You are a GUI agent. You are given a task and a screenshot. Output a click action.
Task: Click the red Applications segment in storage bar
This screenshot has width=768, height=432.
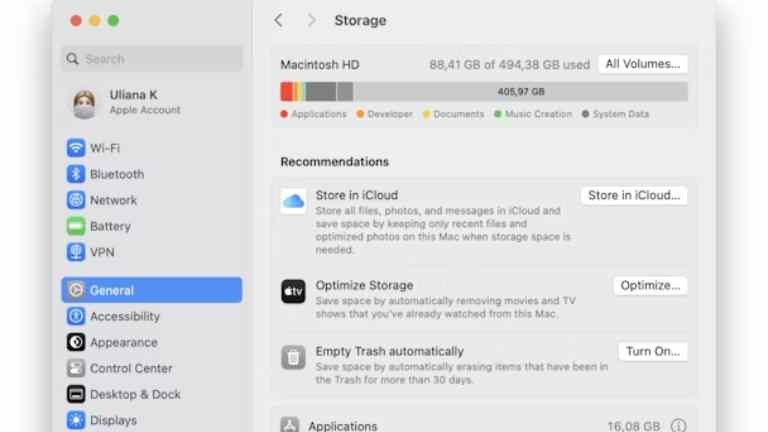pos(287,92)
